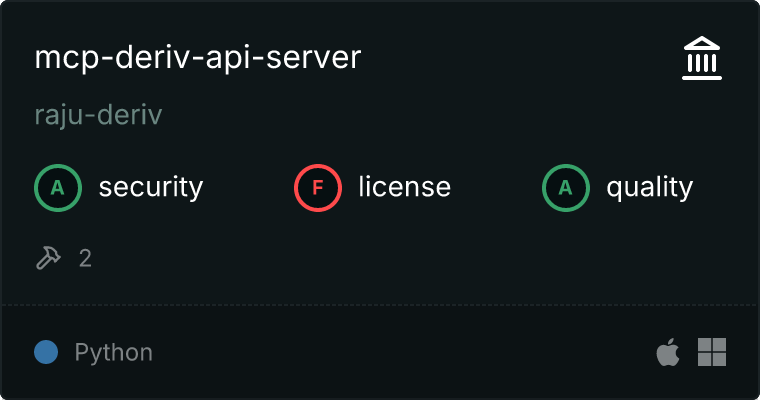This screenshot has width=760, height=400.
Task: Click the green security grade A badge
Action: [57, 187]
